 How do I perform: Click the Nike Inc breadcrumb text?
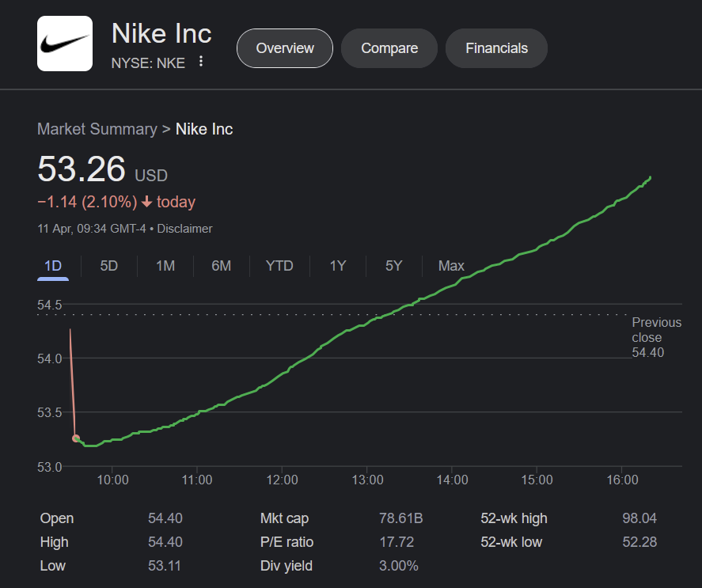coord(204,129)
